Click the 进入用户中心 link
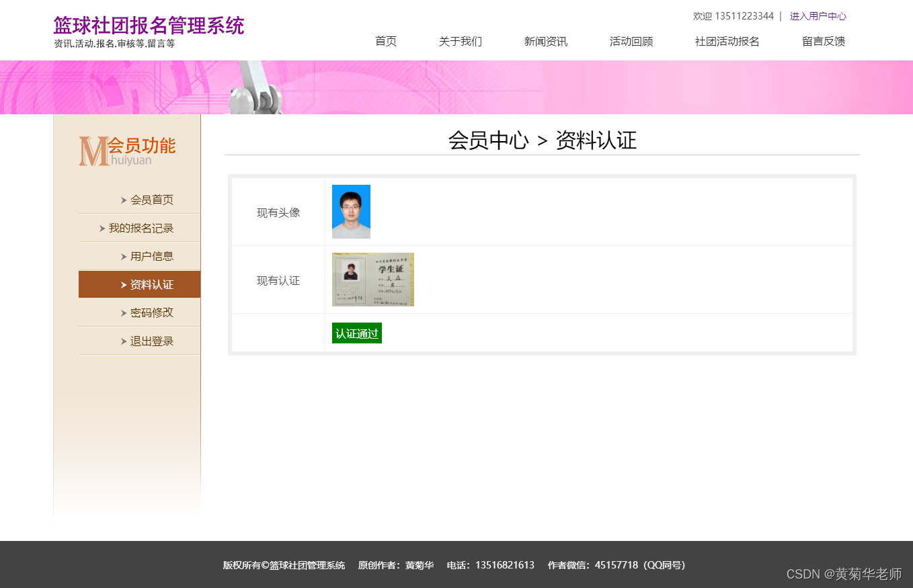This screenshot has width=913, height=588. (x=818, y=16)
